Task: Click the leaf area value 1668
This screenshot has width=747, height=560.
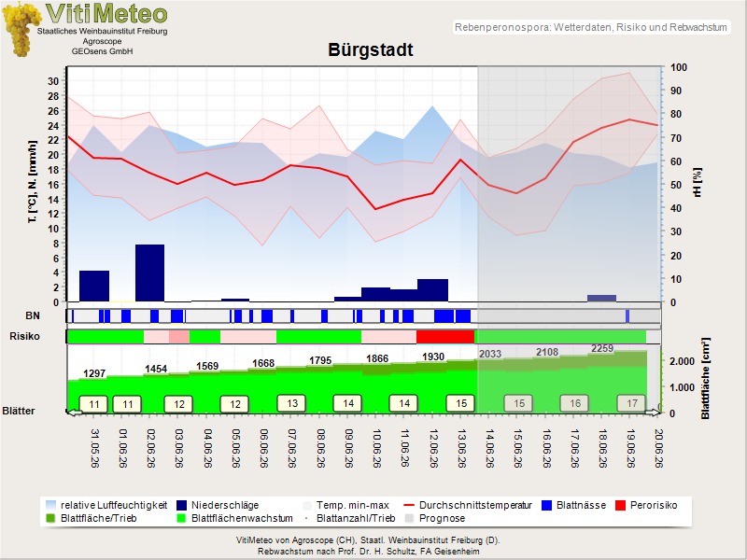Action: point(263,363)
